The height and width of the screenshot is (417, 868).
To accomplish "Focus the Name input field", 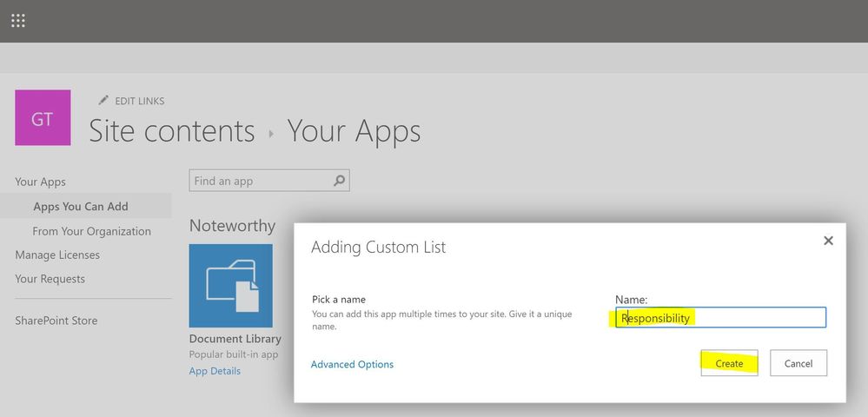I will click(721, 318).
